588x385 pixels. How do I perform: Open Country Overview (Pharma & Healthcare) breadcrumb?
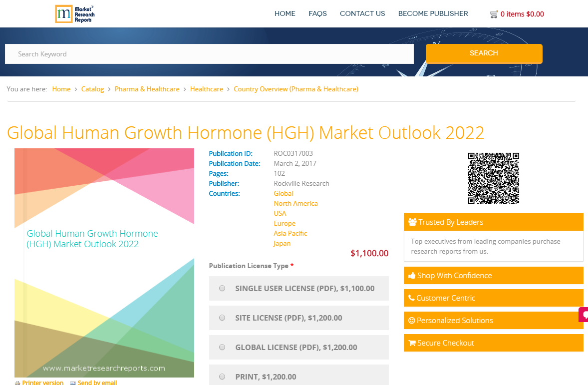[x=296, y=89]
